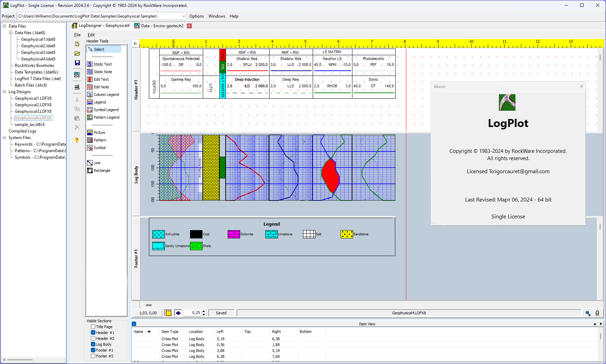
Task: Increase the grid spacing stepper value
Action: tap(204, 311)
